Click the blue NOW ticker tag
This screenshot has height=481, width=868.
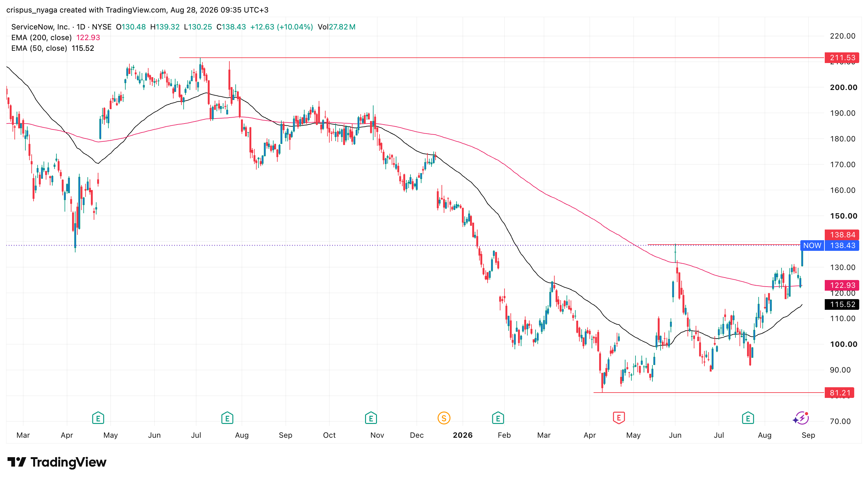tap(812, 246)
